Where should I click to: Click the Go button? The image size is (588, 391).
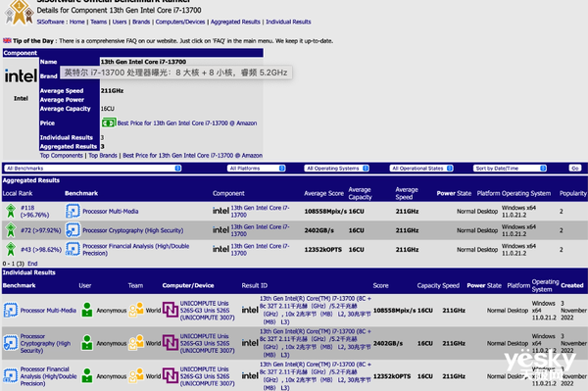575,169
